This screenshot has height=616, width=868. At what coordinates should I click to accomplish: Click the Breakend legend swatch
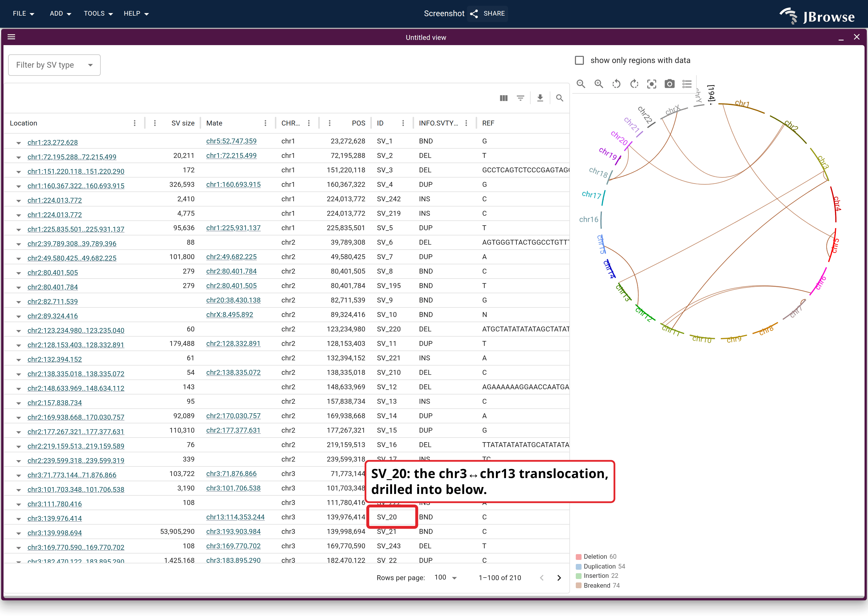579,586
